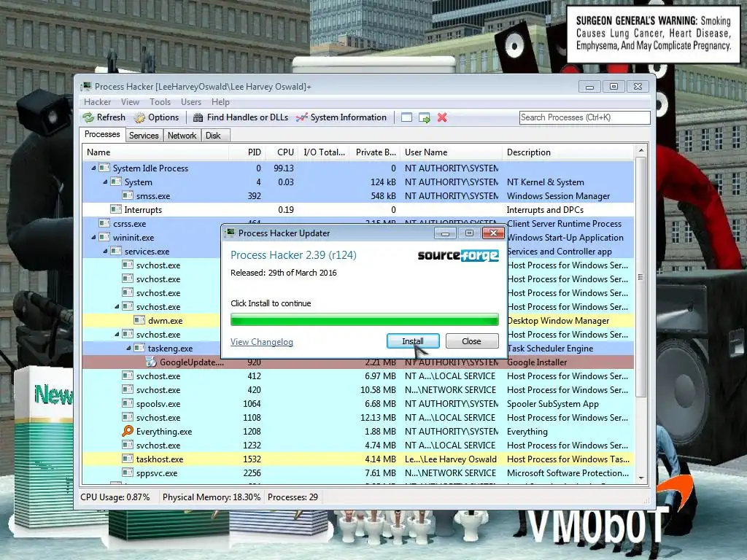
Task: Sort by User Name column header
Action: click(x=451, y=152)
